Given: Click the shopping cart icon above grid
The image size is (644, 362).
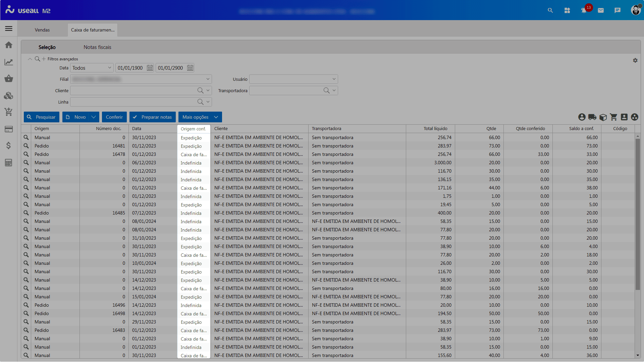Looking at the screenshot, I should (613, 117).
